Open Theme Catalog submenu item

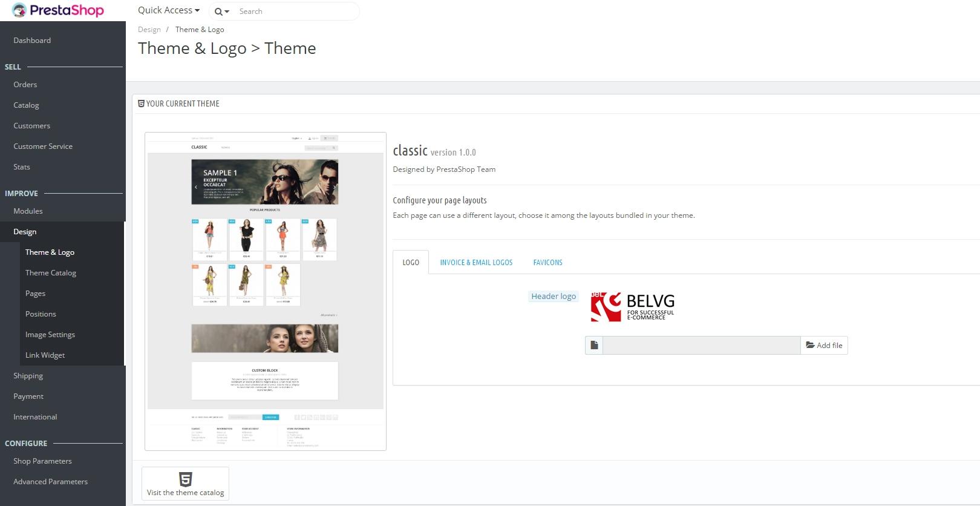(x=51, y=273)
